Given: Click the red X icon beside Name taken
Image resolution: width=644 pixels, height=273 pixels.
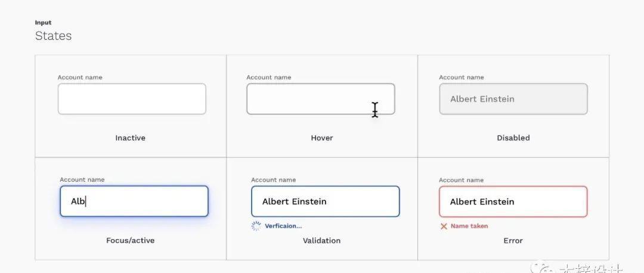Looking at the screenshot, I should tap(444, 226).
